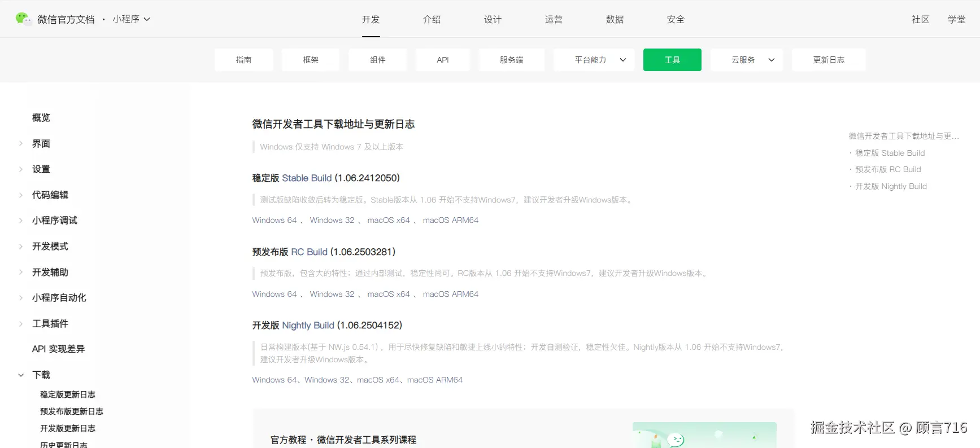Click the 官方教程·微信开发者工具系列课程 title

343,440
